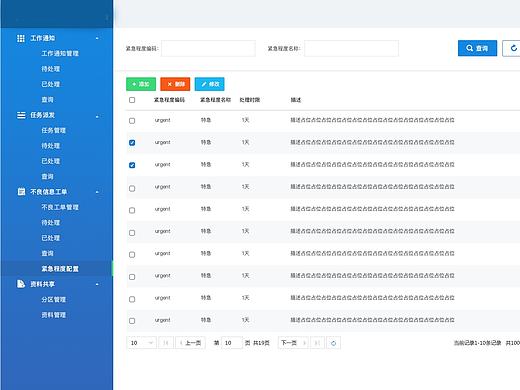Open 查询 under 工作通知
Image resolution: width=520 pixels, height=390 pixels.
click(x=47, y=99)
